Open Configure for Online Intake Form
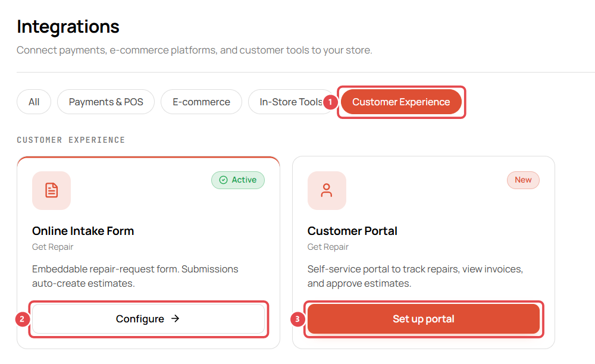The width and height of the screenshot is (595, 364). (148, 319)
